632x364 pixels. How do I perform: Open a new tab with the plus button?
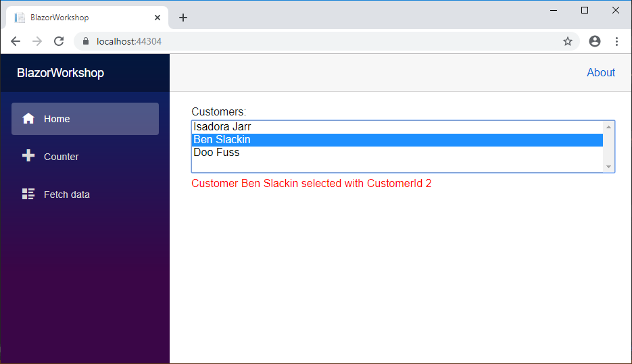point(183,18)
